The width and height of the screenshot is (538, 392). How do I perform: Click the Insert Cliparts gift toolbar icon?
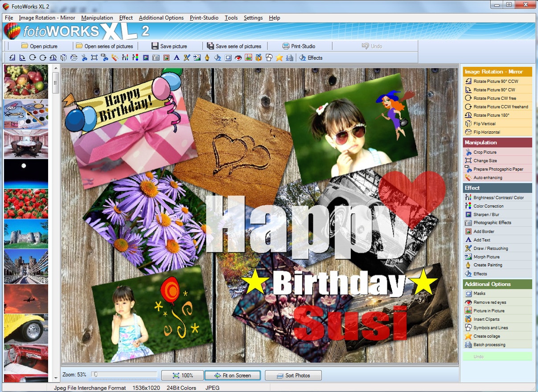[258, 57]
